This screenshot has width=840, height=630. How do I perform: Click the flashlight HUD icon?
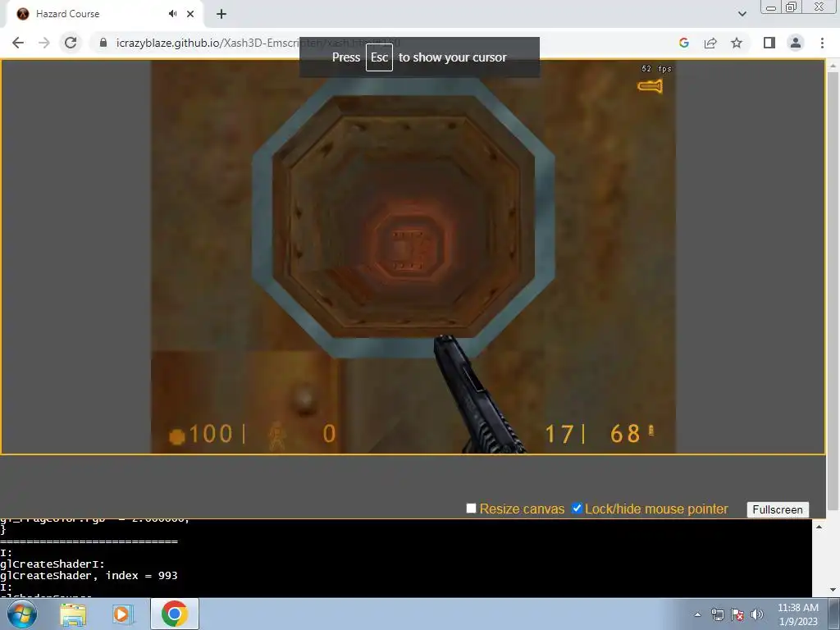coord(650,86)
